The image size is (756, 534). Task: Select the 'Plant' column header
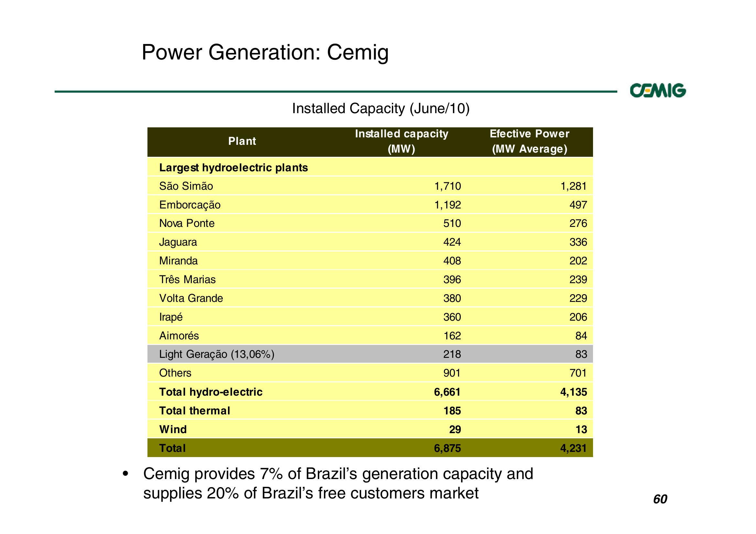tap(242, 141)
